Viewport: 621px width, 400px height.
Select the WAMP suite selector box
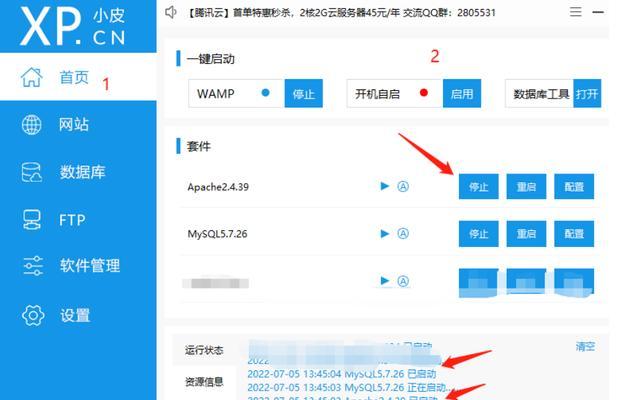point(236,93)
